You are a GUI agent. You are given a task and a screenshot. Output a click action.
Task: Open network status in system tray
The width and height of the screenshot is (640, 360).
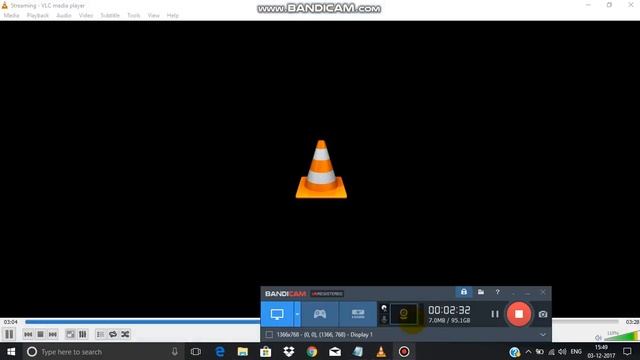pos(551,351)
